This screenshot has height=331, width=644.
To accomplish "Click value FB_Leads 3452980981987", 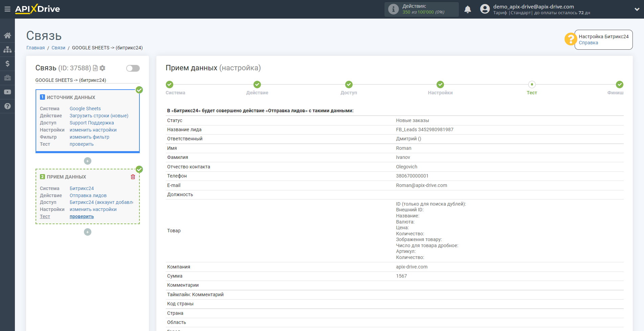I will pos(424,129).
